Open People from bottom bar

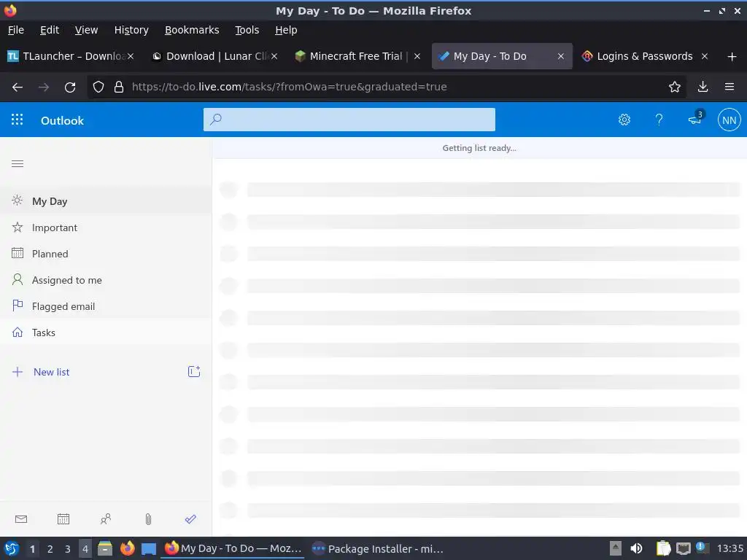106,519
